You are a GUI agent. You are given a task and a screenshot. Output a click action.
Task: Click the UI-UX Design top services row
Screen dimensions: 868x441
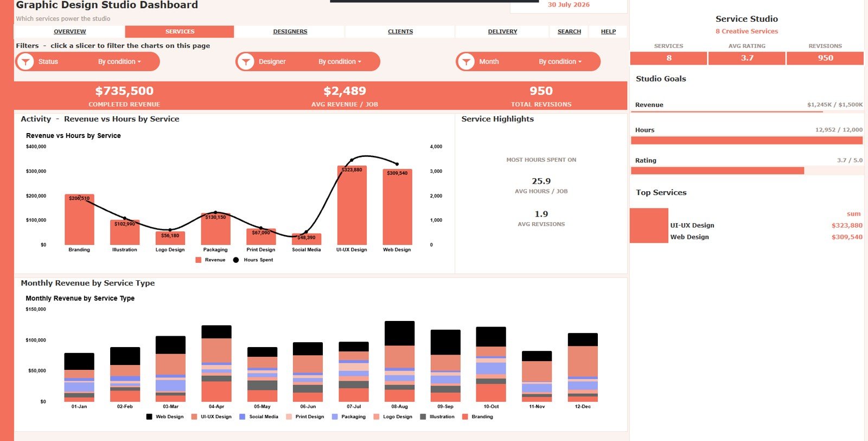pyautogui.click(x=766, y=225)
